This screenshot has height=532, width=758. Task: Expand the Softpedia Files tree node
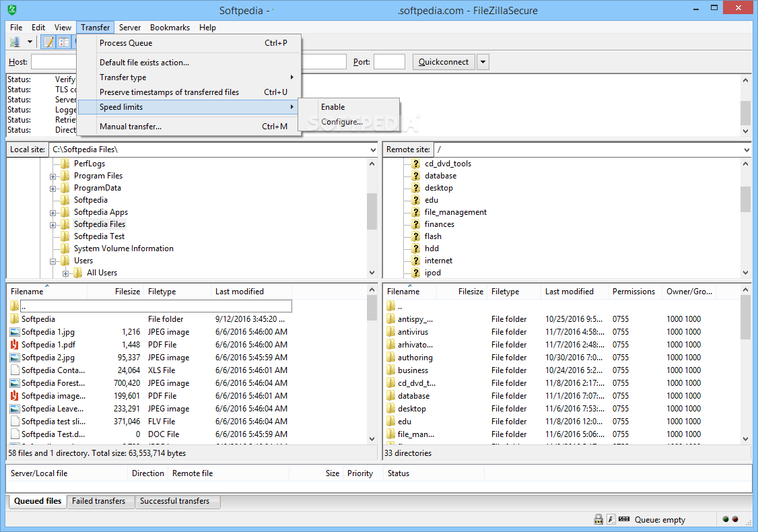pyautogui.click(x=53, y=225)
